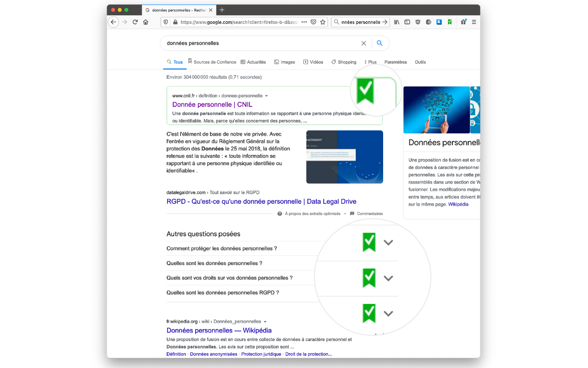Click the Autres questions posées heading
588x368 pixels.
(x=204, y=234)
